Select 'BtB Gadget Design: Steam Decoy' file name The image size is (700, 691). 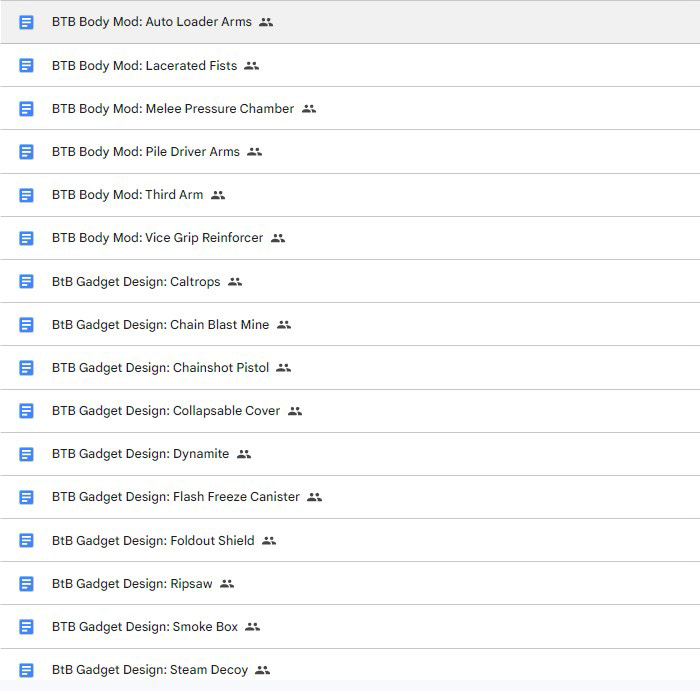pyautogui.click(x=150, y=670)
